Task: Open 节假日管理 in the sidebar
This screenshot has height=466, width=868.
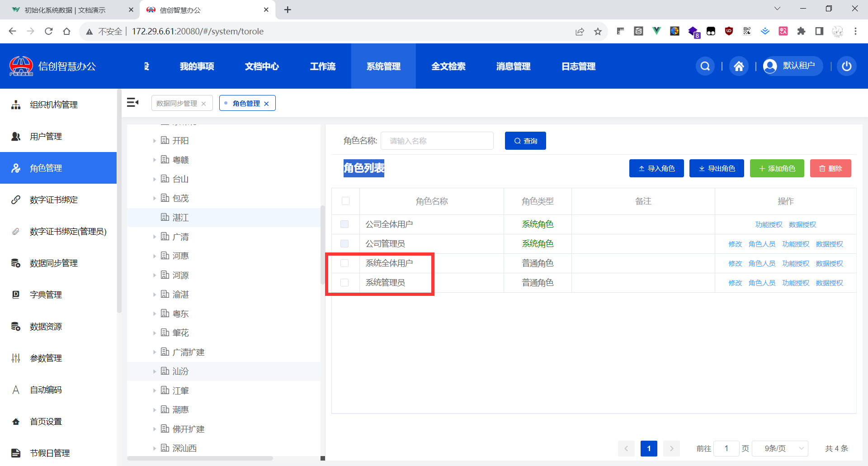Action: tap(58, 452)
